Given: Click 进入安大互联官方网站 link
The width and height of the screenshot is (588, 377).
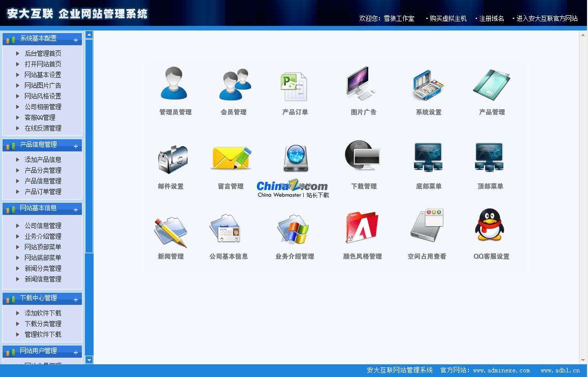Looking at the screenshot, I should (547, 18).
